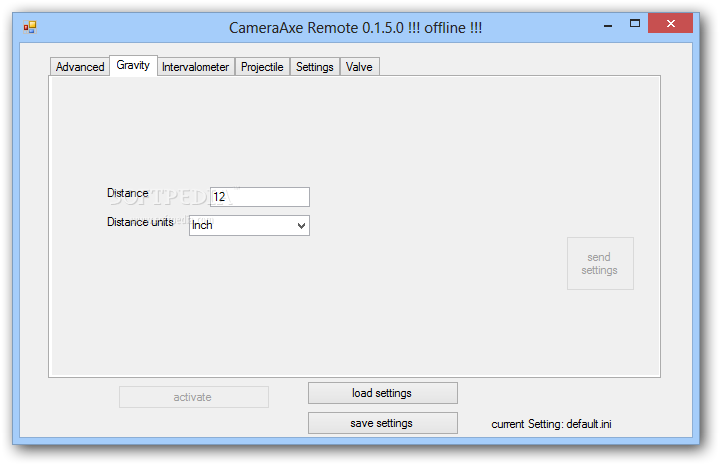
Task: Open the Intervalometer tab
Action: [x=195, y=67]
